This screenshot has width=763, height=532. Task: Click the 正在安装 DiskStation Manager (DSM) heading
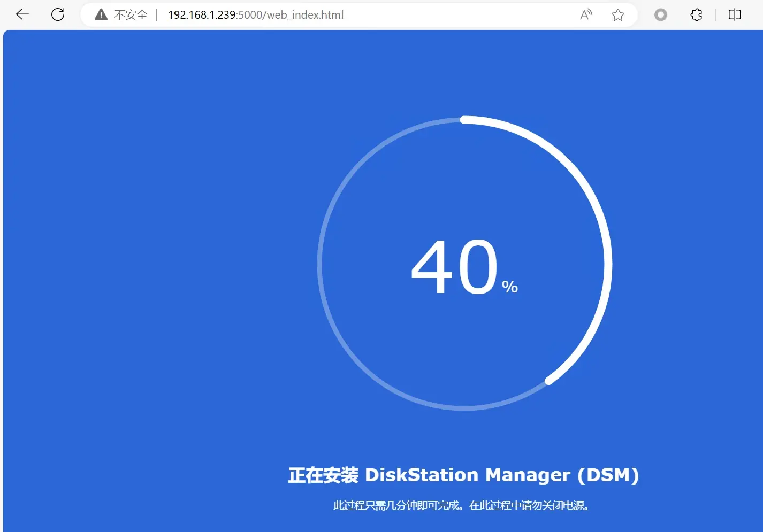pyautogui.click(x=463, y=475)
